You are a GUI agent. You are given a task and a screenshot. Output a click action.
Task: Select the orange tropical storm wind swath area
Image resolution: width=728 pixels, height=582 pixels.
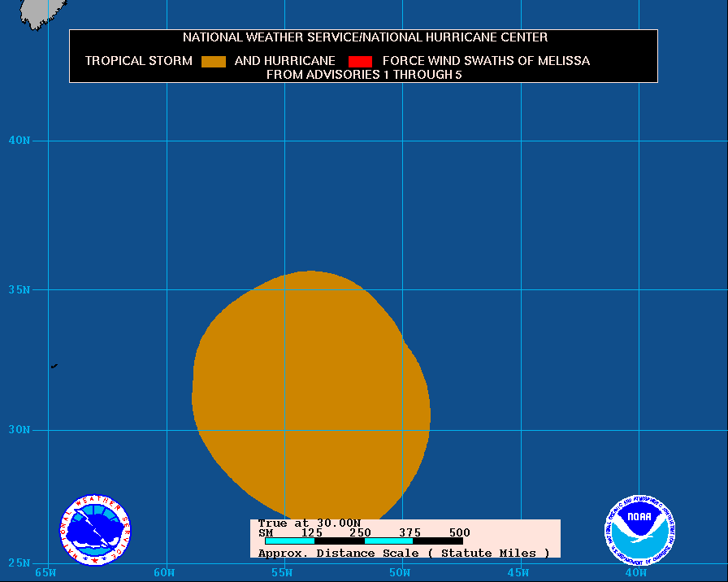(x=310, y=395)
